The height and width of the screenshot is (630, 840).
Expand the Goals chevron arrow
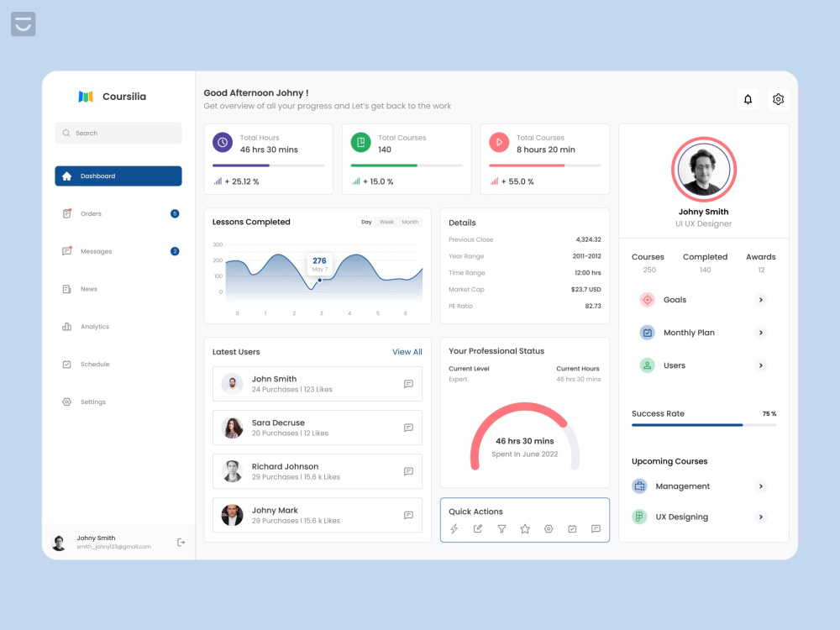point(761,300)
